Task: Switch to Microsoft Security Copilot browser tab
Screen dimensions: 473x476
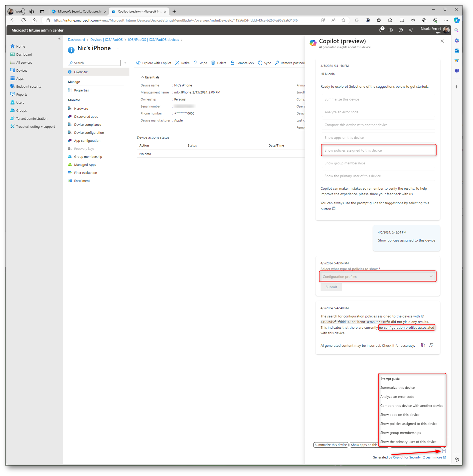Action: click(79, 12)
